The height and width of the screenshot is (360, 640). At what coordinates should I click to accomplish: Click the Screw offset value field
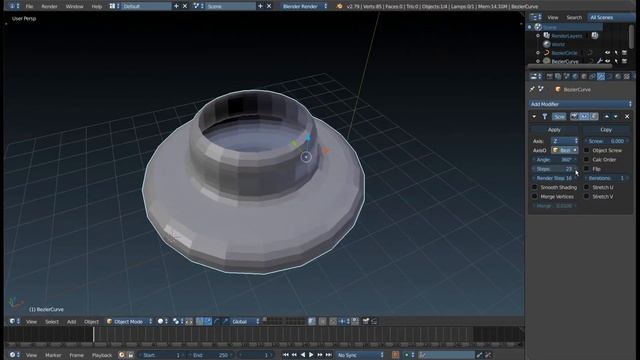606,141
